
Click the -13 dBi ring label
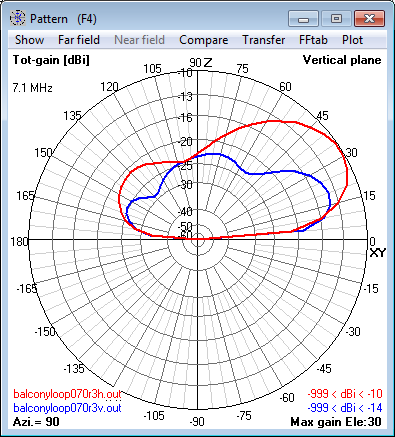185,97
